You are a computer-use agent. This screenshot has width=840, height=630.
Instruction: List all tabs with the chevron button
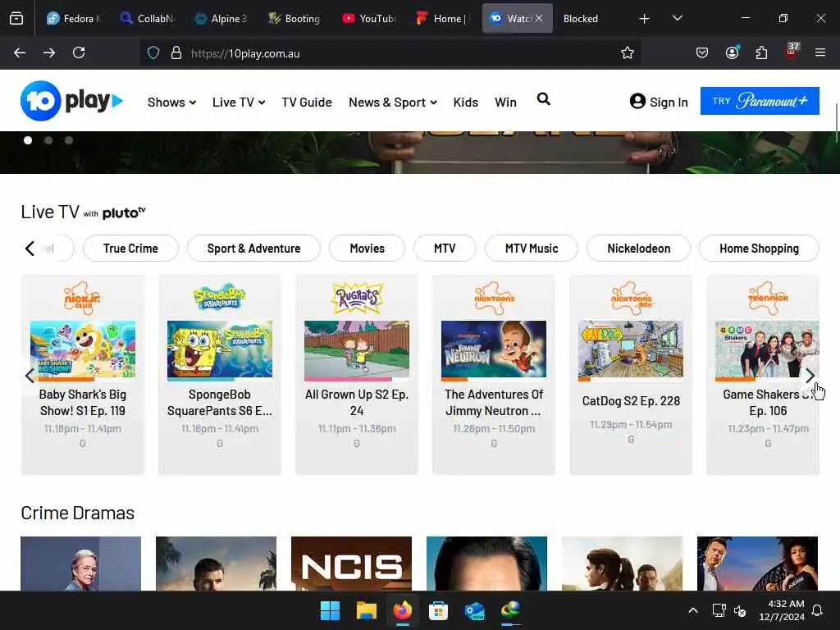click(678, 18)
